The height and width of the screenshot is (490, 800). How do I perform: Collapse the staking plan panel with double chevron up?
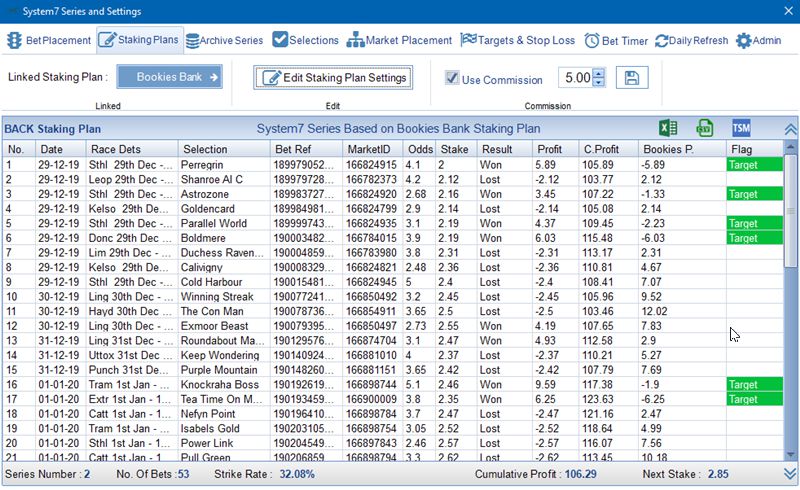coord(790,129)
